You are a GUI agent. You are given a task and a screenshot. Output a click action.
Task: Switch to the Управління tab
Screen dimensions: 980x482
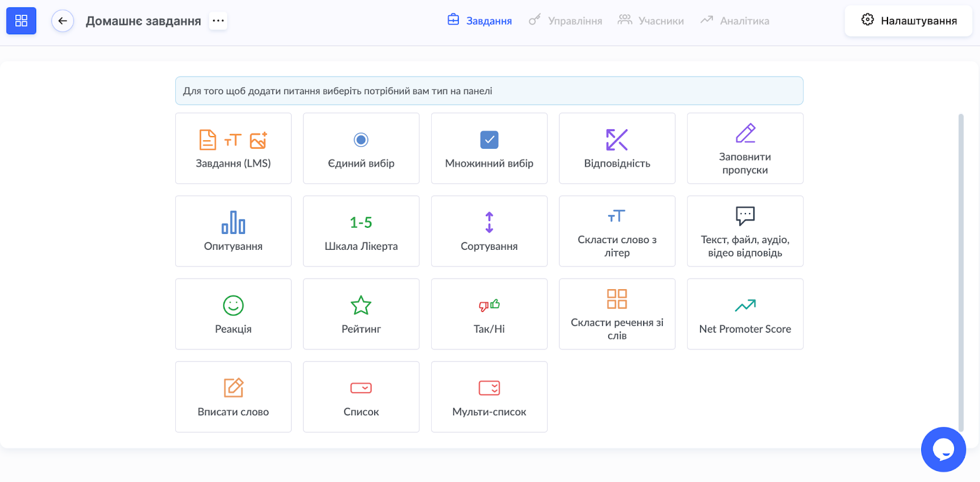point(565,21)
